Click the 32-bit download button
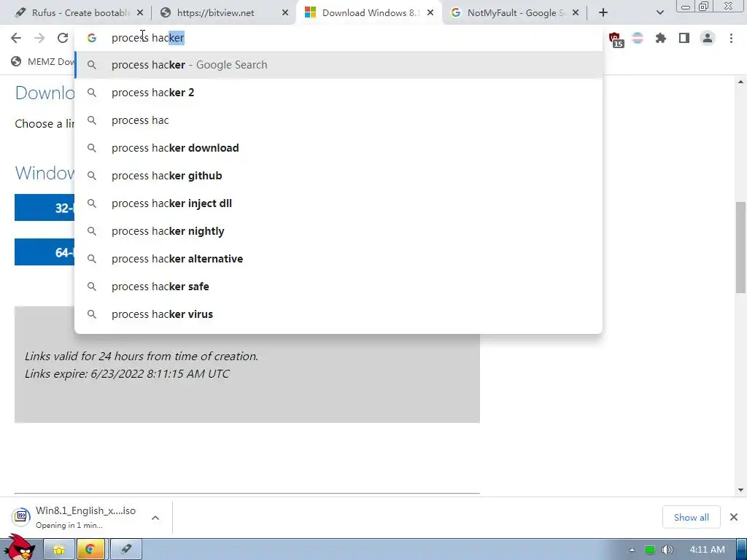The width and height of the screenshot is (747, 560). pyautogui.click(x=44, y=208)
